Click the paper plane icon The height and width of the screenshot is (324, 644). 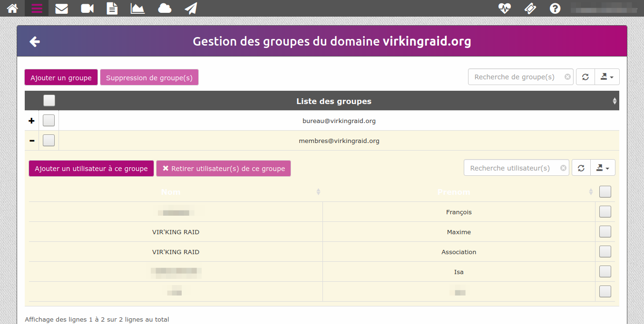(191, 8)
